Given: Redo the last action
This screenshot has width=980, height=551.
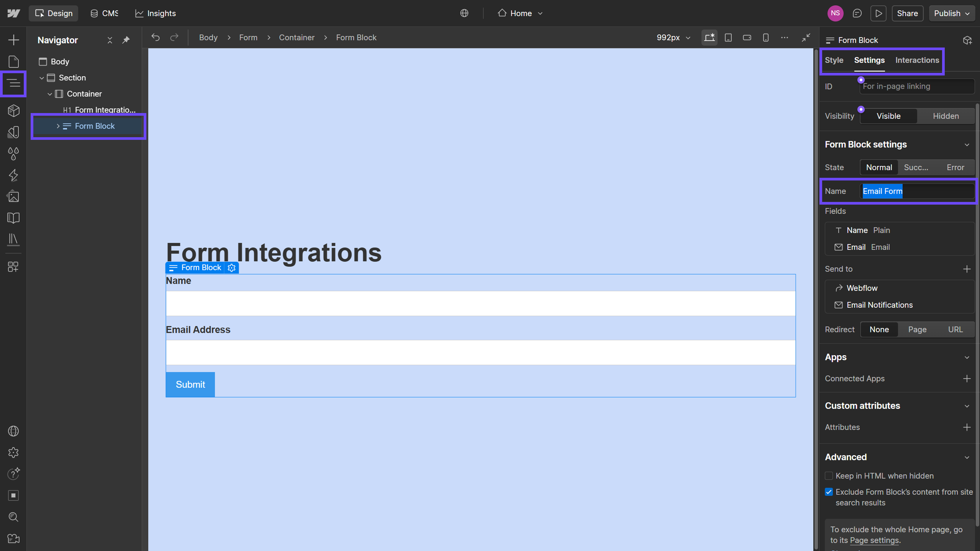Looking at the screenshot, I should pos(174,37).
